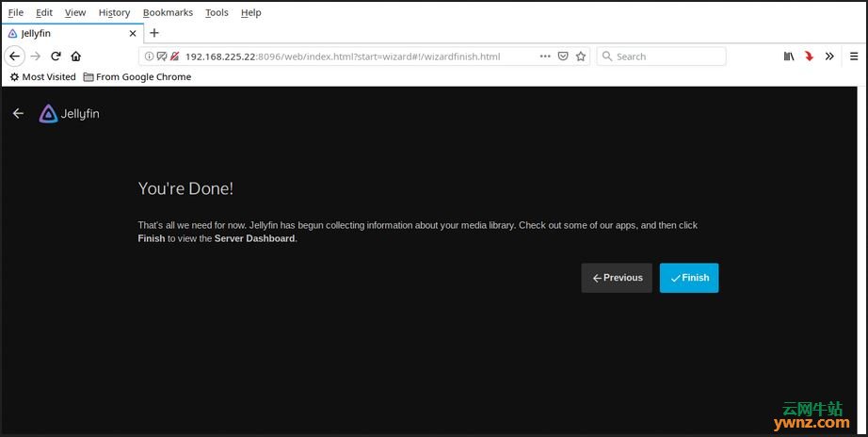Close the Jellyfin tab
This screenshot has height=437, width=868.
point(133,33)
